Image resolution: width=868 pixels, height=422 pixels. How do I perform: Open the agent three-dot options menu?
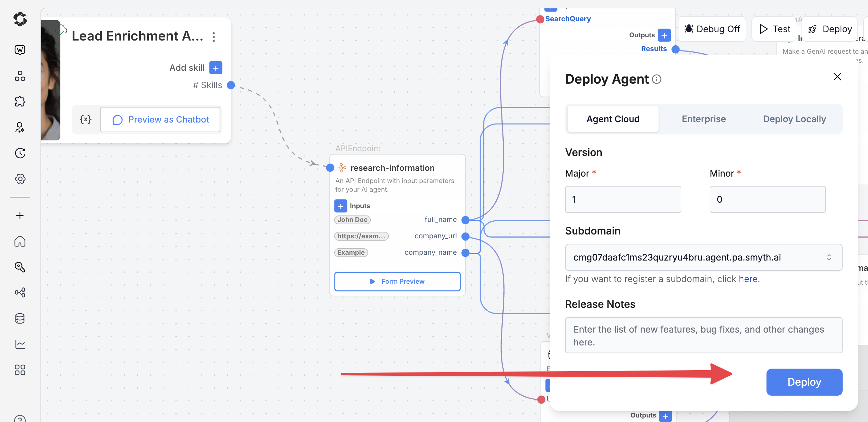pyautogui.click(x=214, y=37)
